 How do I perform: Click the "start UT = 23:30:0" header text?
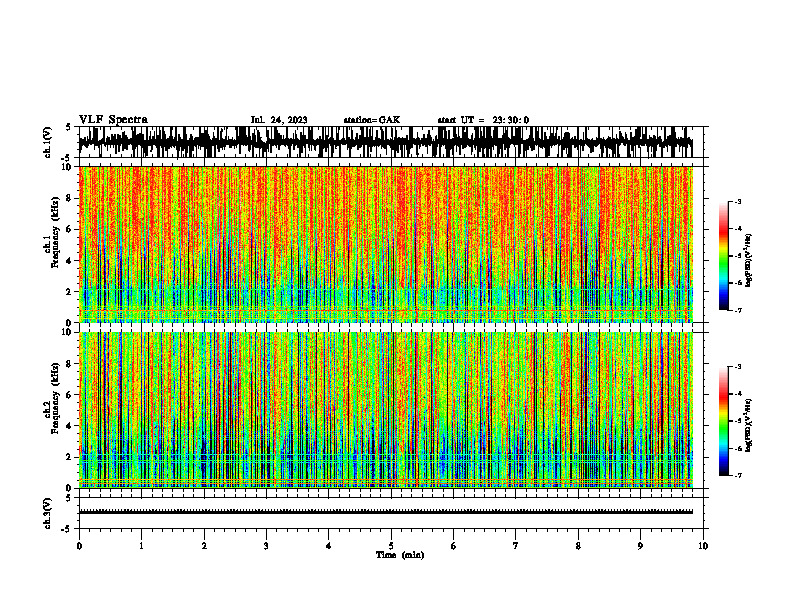pyautogui.click(x=483, y=120)
